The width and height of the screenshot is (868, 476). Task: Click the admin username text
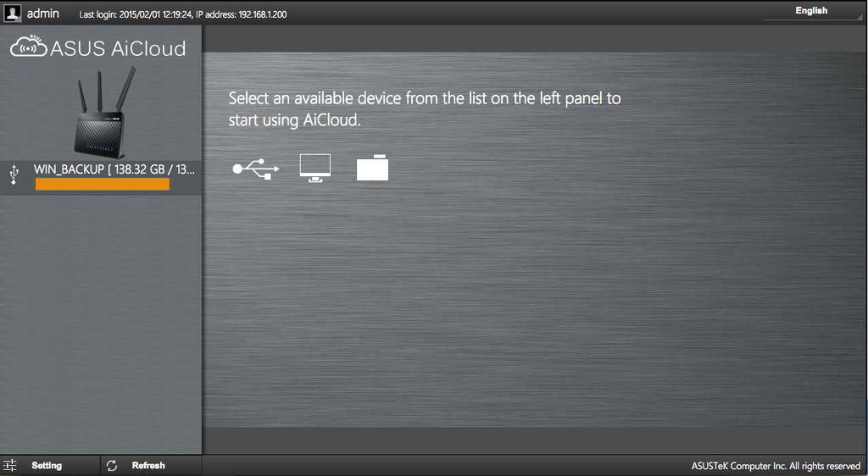pyautogui.click(x=42, y=14)
